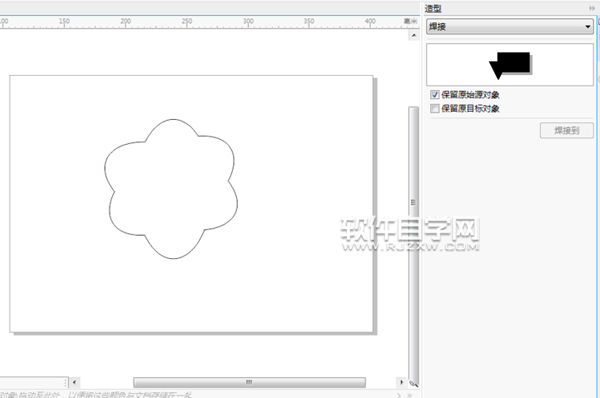This screenshot has width=600, height=398.
Task: Click the dropdown arrow beside 焊接
Action: point(587,27)
